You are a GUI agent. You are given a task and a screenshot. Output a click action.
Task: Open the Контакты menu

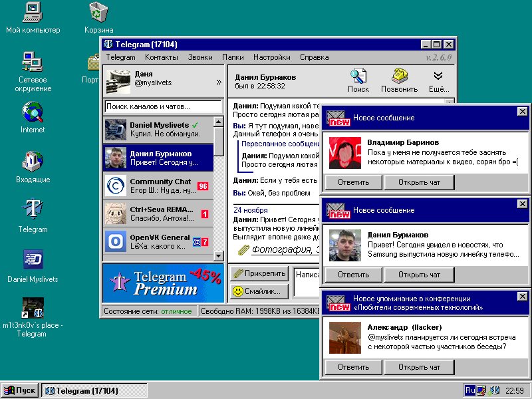(162, 57)
